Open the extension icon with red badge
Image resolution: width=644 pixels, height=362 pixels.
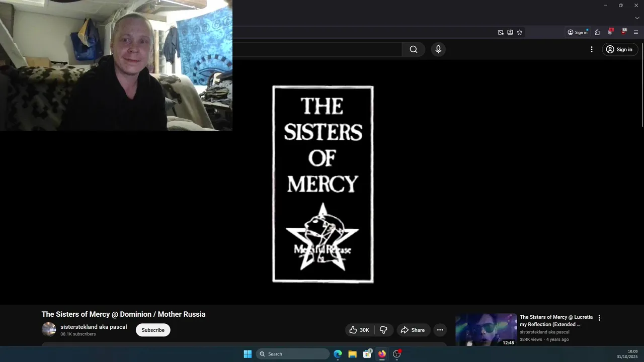(x=610, y=32)
